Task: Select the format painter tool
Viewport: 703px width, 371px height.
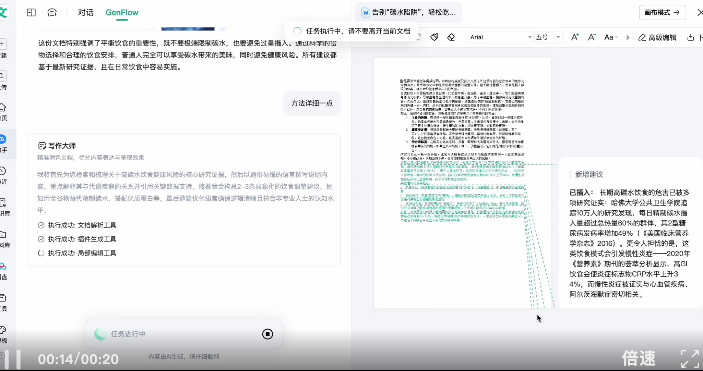Action: [434, 37]
